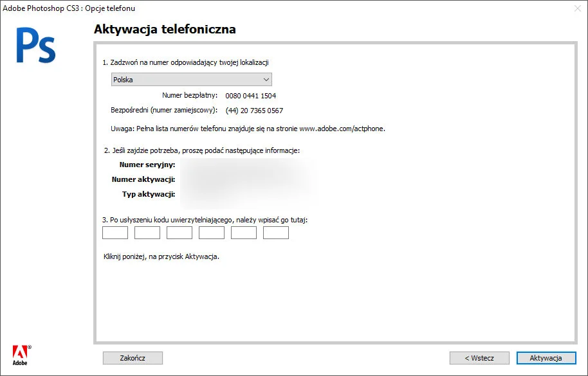Click the fifth authorization code field
The image size is (588, 376).
click(x=244, y=233)
